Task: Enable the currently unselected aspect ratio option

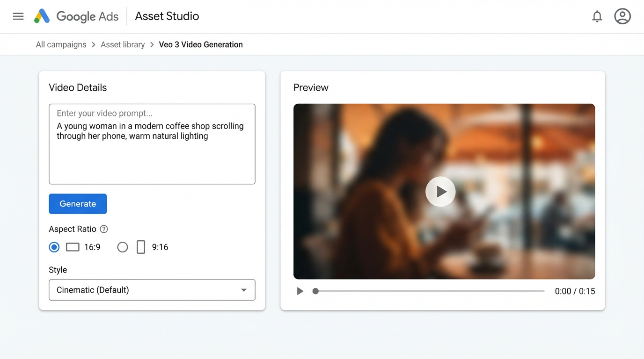Action: 122,247
